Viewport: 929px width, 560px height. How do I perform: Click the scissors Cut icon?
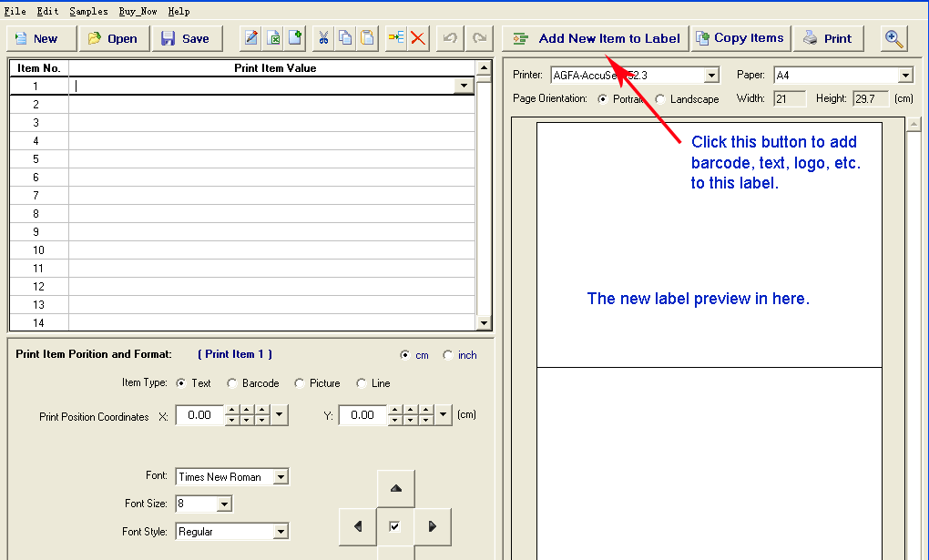coord(323,38)
